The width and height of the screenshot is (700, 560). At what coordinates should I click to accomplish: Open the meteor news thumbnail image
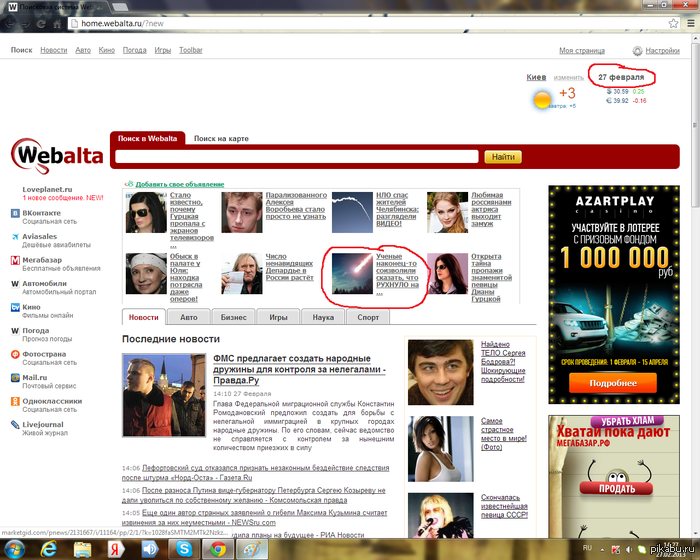pyautogui.click(x=352, y=273)
